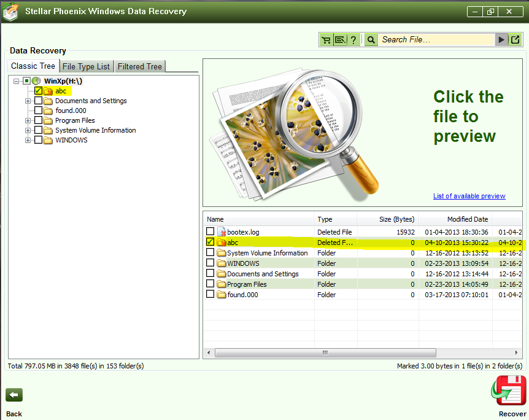Sort by Modified Date column header
529x420 pixels.
tap(455, 219)
